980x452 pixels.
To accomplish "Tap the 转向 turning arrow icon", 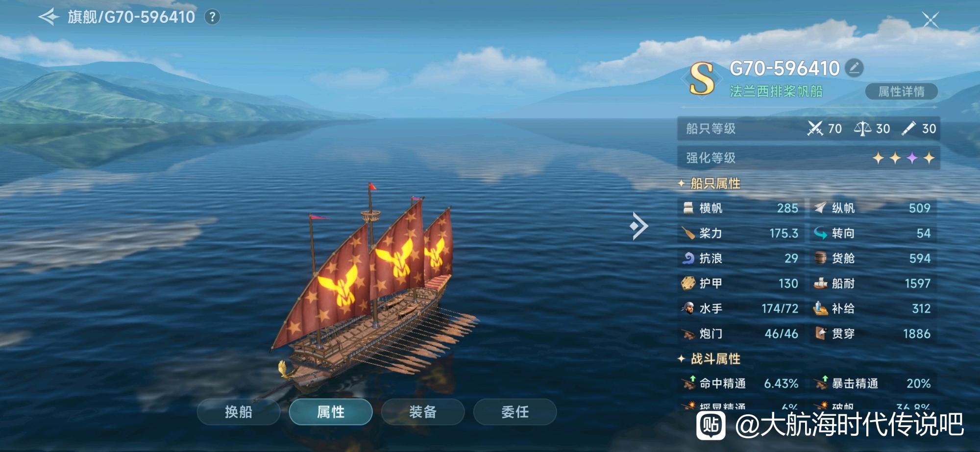I will [820, 233].
